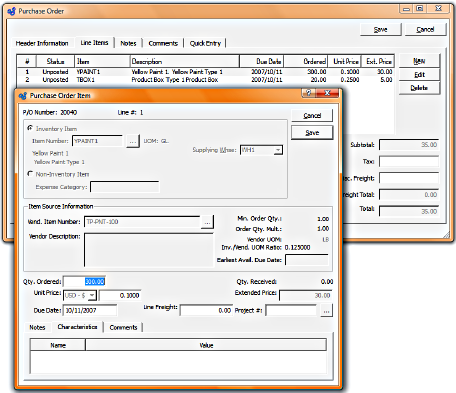Click the help question mark in Purchase Order Item
Image resolution: width=456 pixels, height=393 pixels.
(309, 93)
